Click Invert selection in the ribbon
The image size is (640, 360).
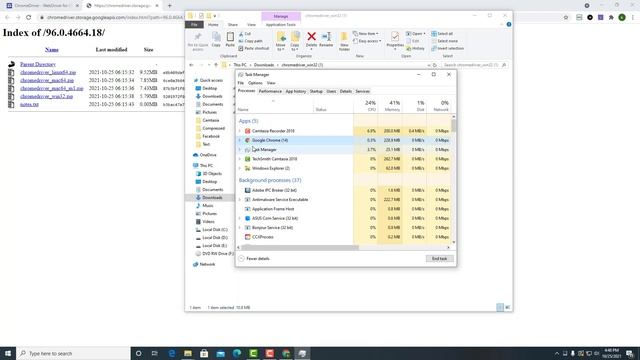pyautogui.click(x=447, y=49)
